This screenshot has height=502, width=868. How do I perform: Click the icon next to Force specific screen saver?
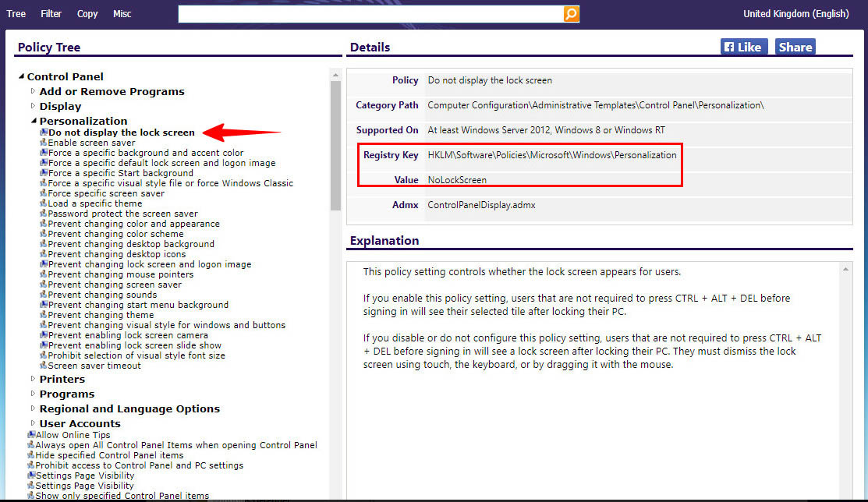coord(44,193)
